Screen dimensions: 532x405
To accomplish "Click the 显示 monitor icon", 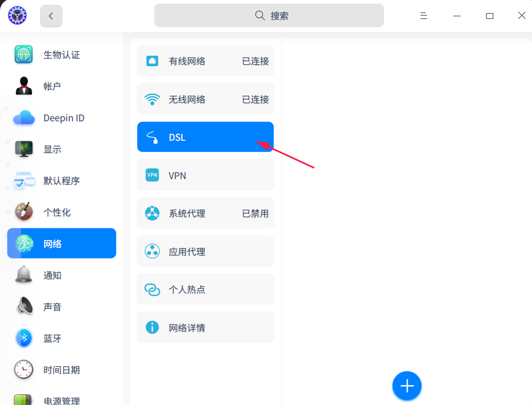I will 24,149.
